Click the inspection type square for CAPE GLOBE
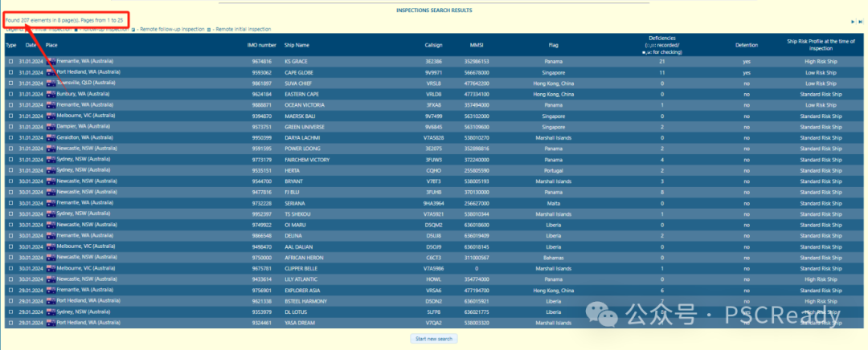This screenshot has height=350, width=868. click(x=10, y=72)
